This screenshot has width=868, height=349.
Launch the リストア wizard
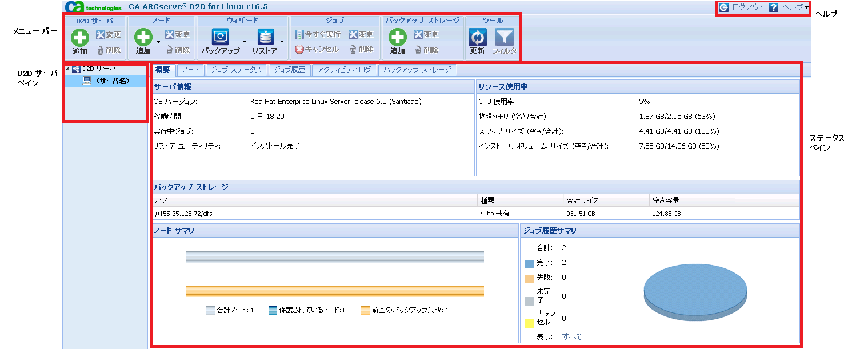pyautogui.click(x=265, y=42)
